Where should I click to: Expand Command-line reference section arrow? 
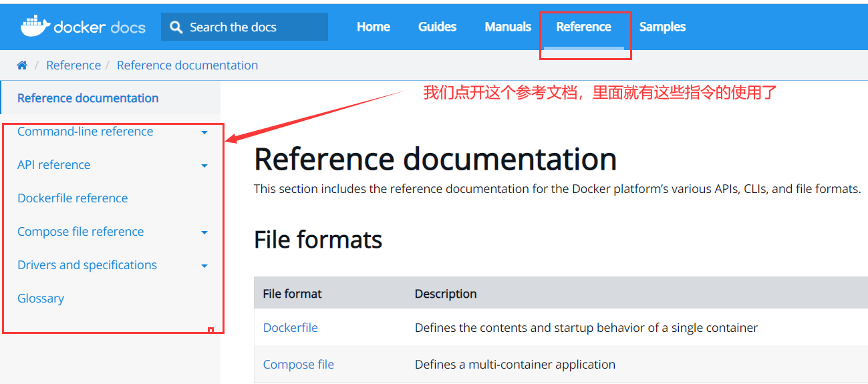[x=204, y=132]
